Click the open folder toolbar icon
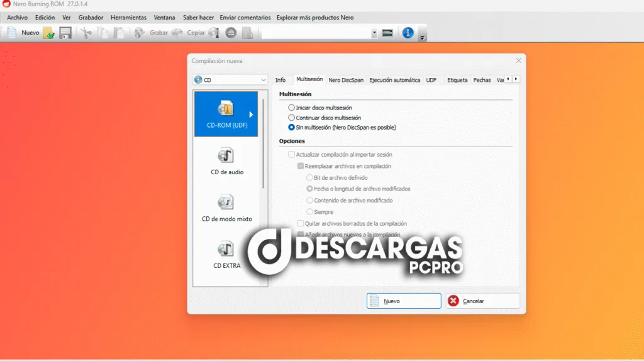This screenshot has width=644, height=361. tap(48, 33)
